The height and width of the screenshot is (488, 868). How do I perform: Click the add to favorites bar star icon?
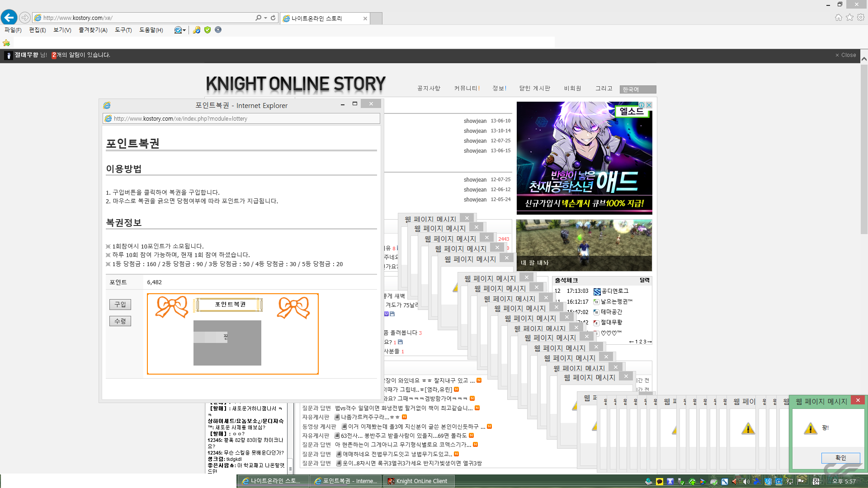[6, 42]
